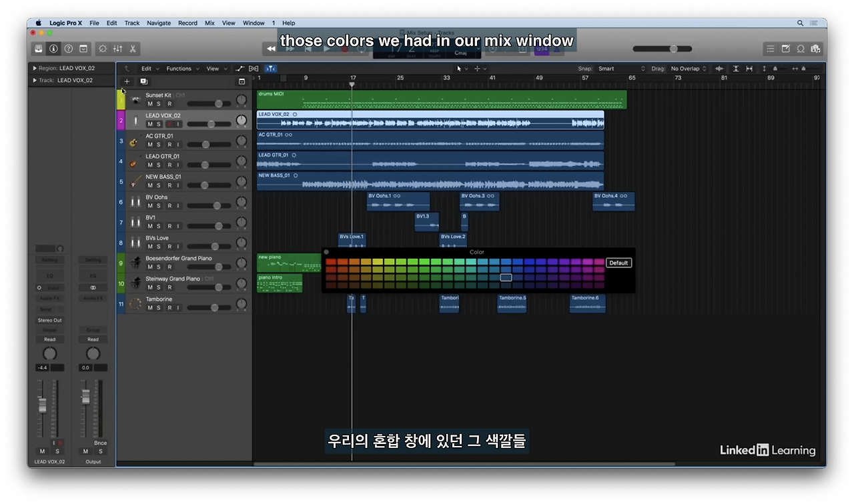
Task: Toggle record enable on LEAD VOX_02
Action: click(x=169, y=124)
